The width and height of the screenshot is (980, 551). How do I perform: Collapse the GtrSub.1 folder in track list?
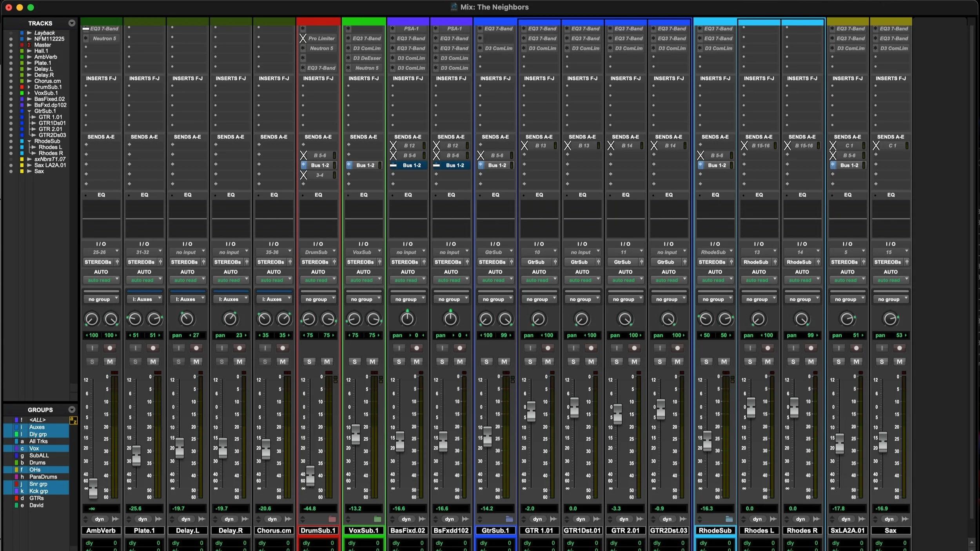[x=29, y=111]
